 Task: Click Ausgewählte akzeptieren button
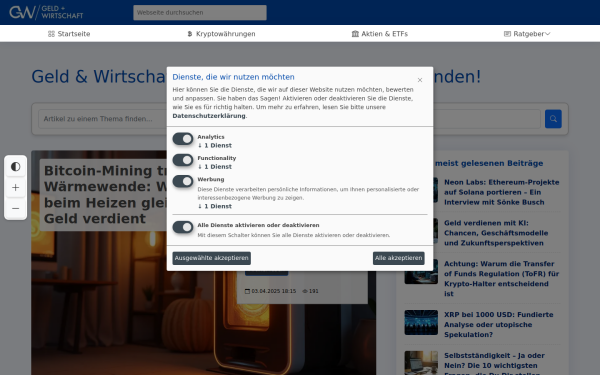(212, 258)
